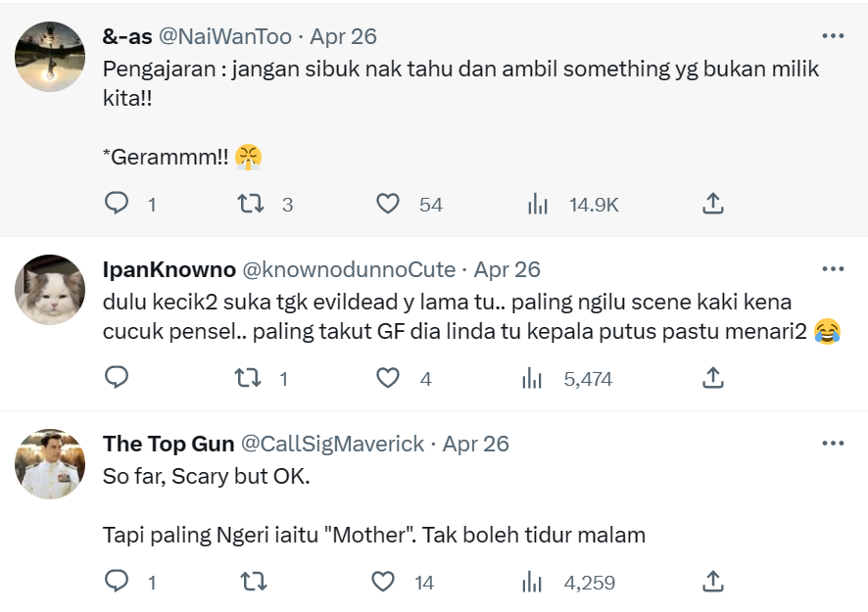Image resolution: width=868 pixels, height=612 pixels.
Task: Reply to IpanKnowno's tweet
Action: (117, 378)
